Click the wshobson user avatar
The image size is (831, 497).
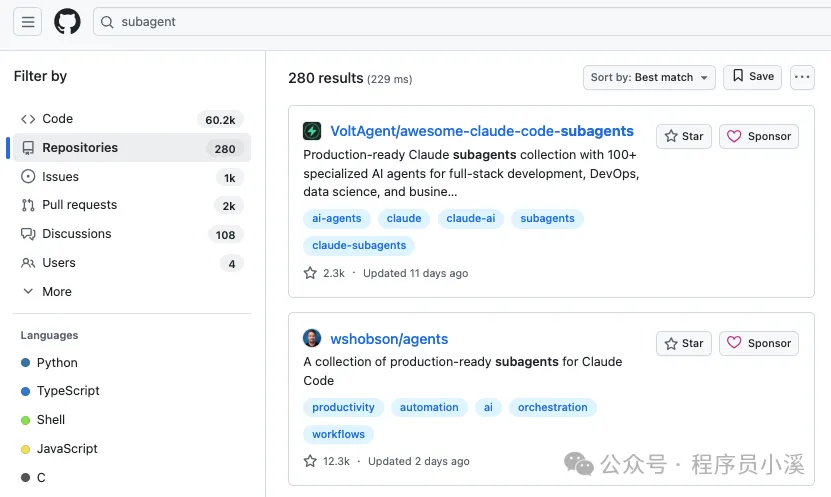click(312, 338)
